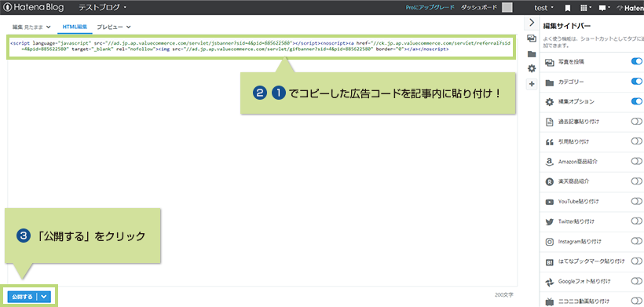Enable Instagram貼り付け shortcut
The width and height of the screenshot is (644, 307).
pos(637,240)
